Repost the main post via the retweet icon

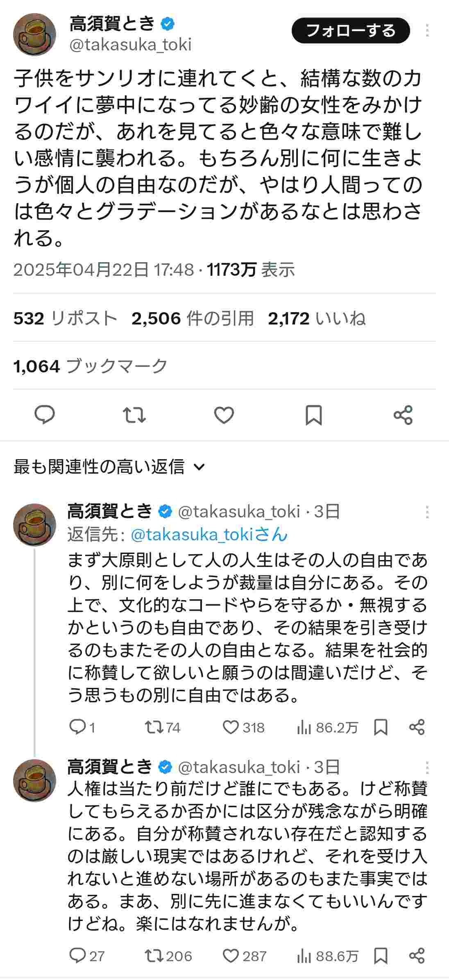click(x=134, y=415)
